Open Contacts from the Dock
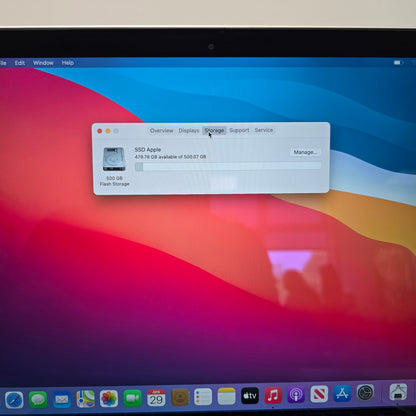The height and width of the screenshot is (416, 416). click(x=180, y=397)
